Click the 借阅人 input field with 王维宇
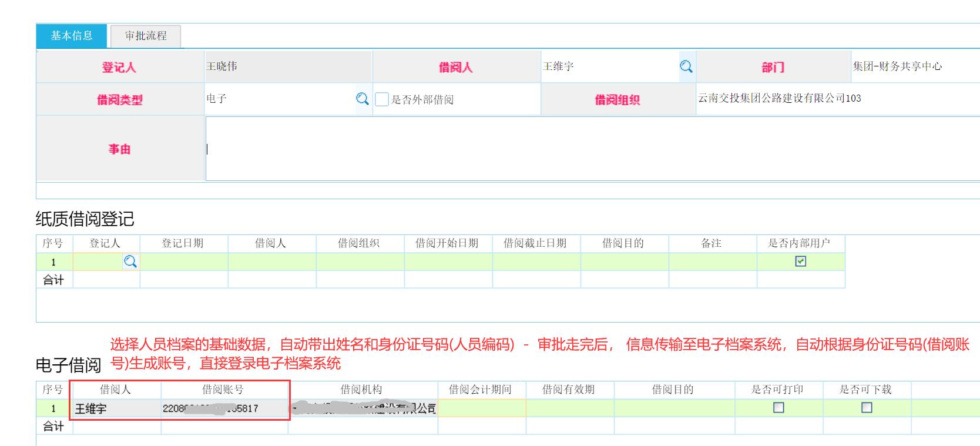This screenshot has height=446, width=980. 608,66
